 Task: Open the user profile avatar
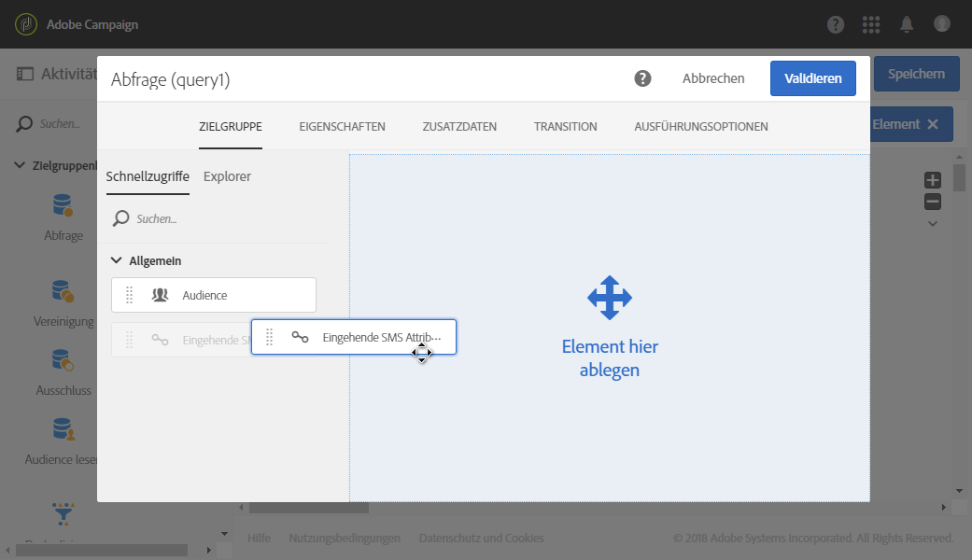(x=941, y=24)
